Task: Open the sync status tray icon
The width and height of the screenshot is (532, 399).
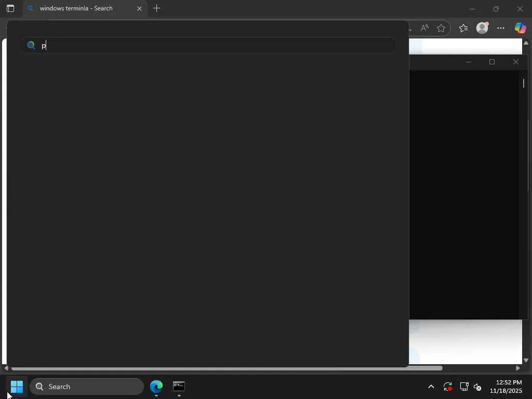Action: pyautogui.click(x=448, y=387)
